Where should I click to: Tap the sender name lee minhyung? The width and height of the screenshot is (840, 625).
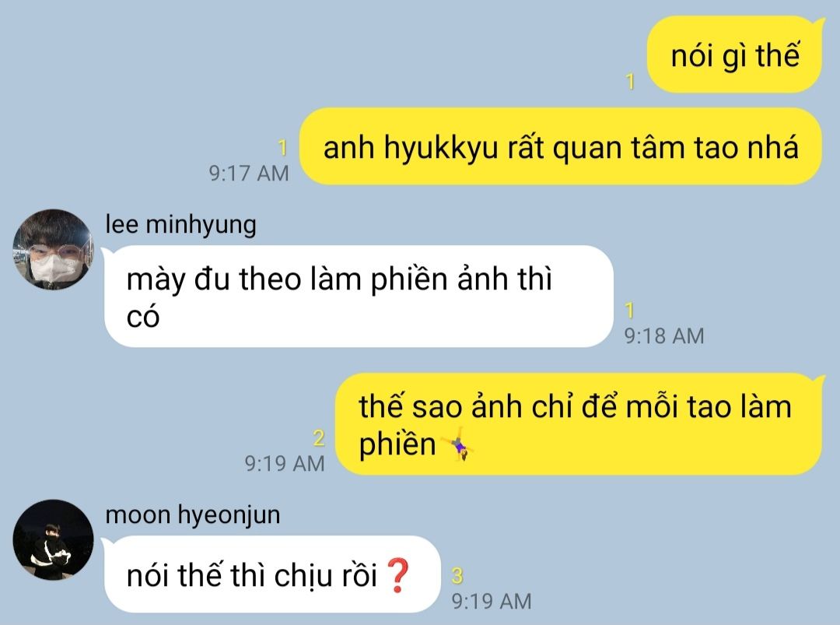[180, 225]
